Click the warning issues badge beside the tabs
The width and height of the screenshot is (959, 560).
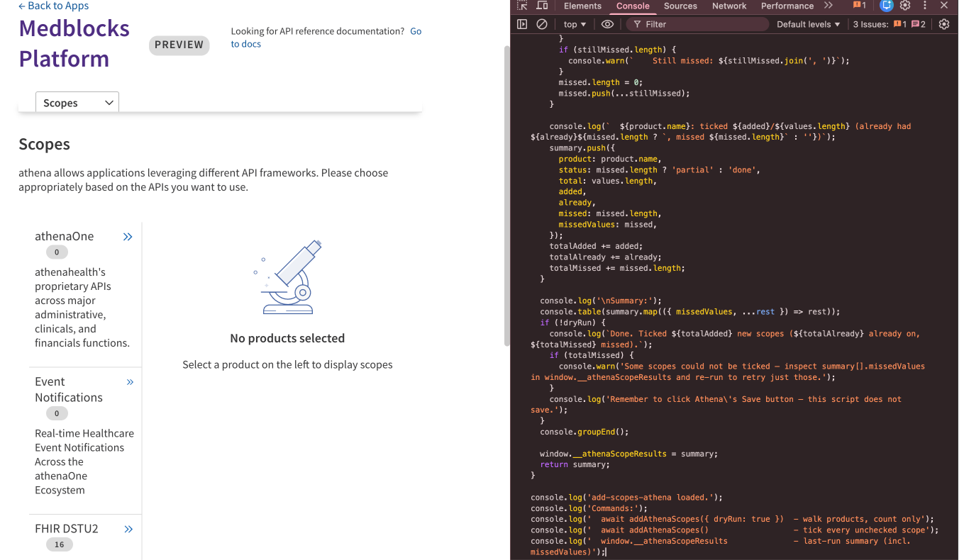pyautogui.click(x=860, y=6)
